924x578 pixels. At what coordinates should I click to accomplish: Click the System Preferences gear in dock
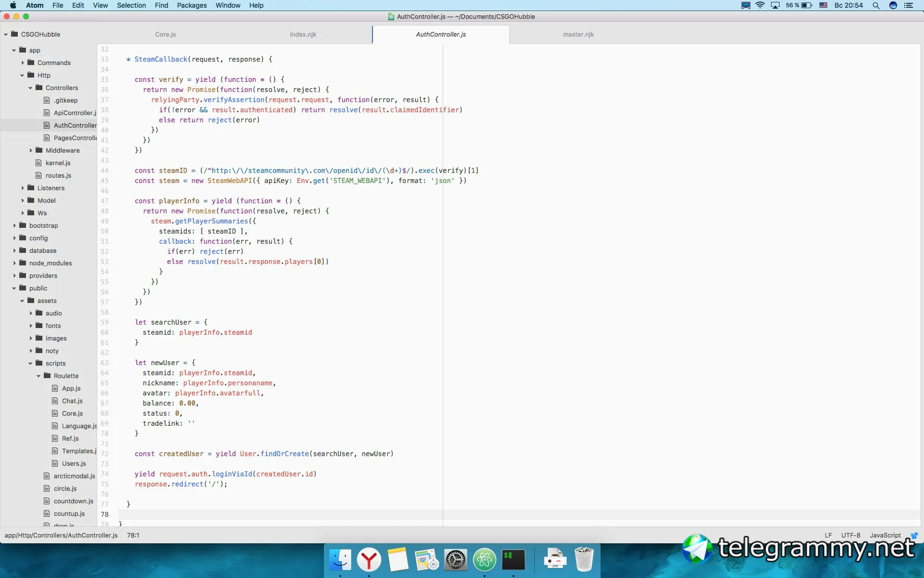(x=455, y=560)
